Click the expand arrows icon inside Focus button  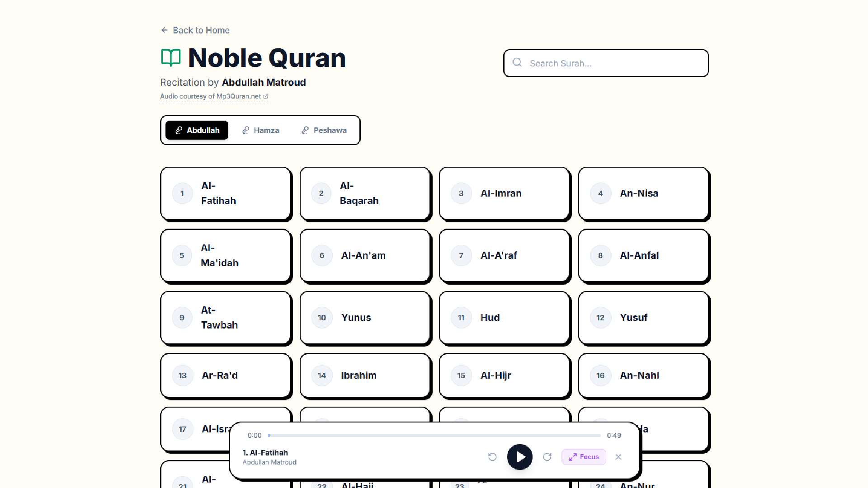tap(573, 457)
